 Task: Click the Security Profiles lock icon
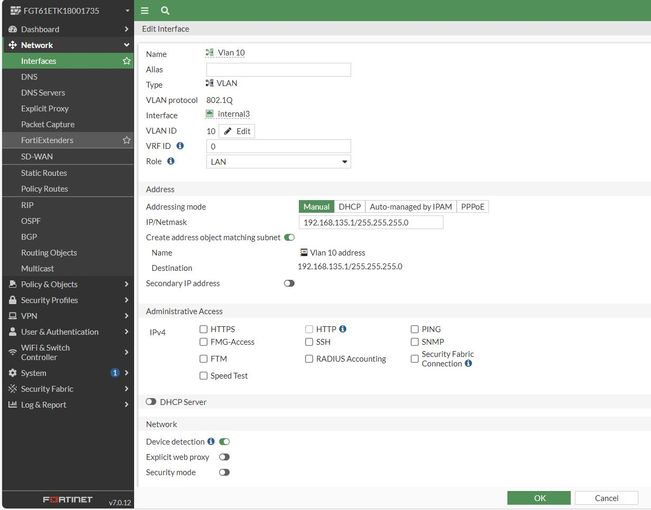pyautogui.click(x=12, y=300)
